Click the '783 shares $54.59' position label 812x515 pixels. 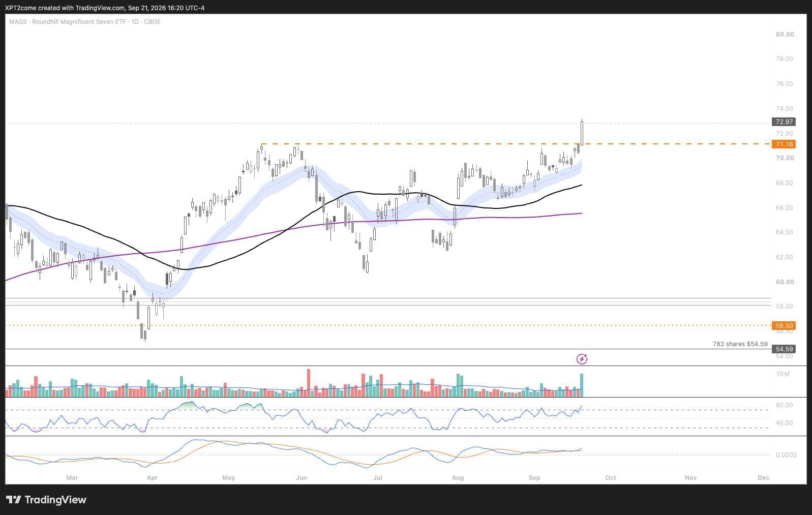(x=740, y=344)
